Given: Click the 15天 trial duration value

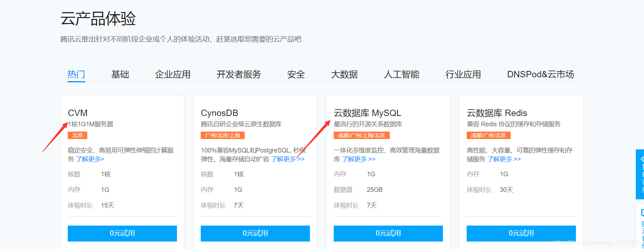Looking at the screenshot, I should [x=107, y=205].
